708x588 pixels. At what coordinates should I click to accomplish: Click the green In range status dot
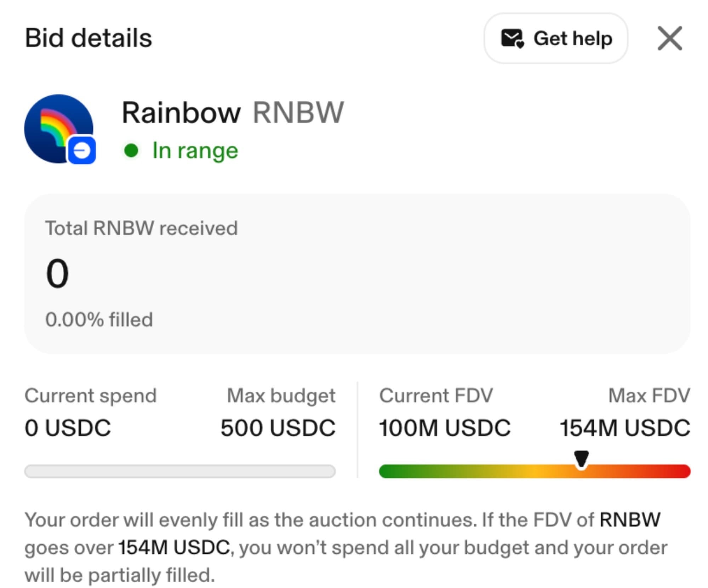pos(131,150)
